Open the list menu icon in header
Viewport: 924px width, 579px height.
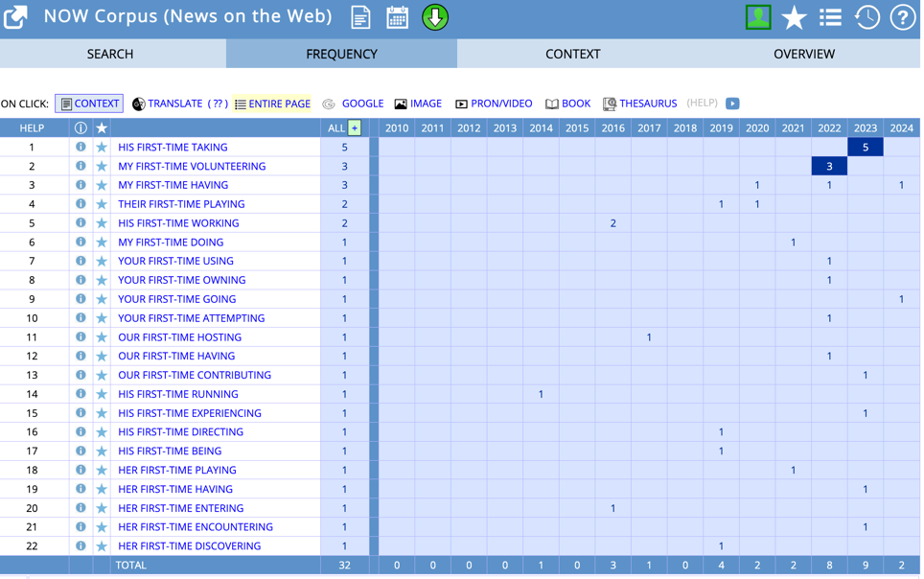(830, 17)
